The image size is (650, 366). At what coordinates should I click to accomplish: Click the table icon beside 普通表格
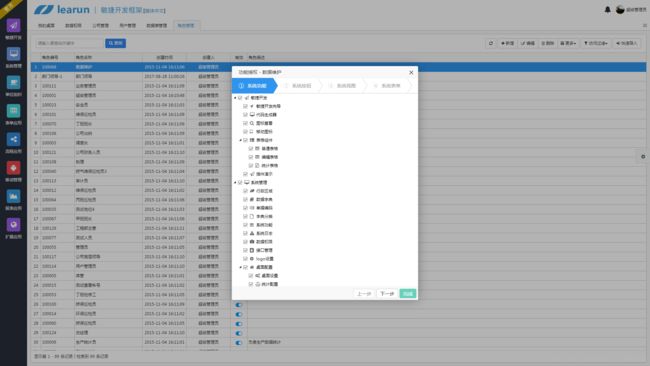coord(257,148)
